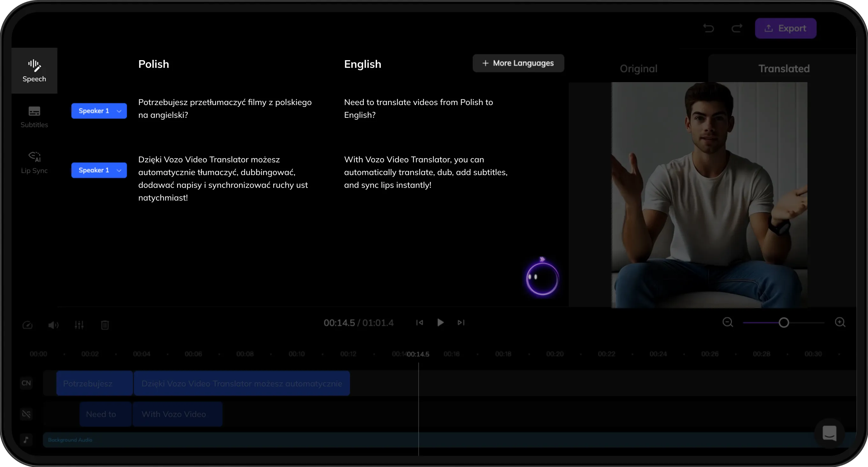
Task: Switch preview to Translated tab
Action: pos(784,68)
